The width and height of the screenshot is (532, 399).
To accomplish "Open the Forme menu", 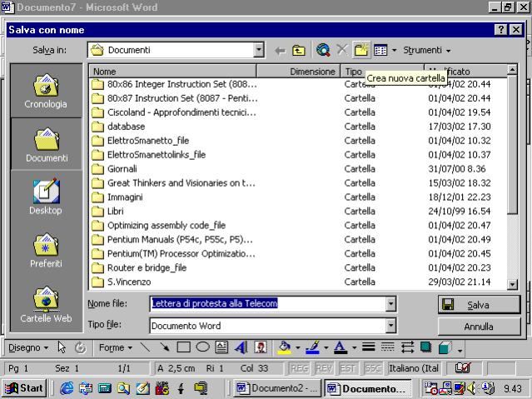I will 116,347.
